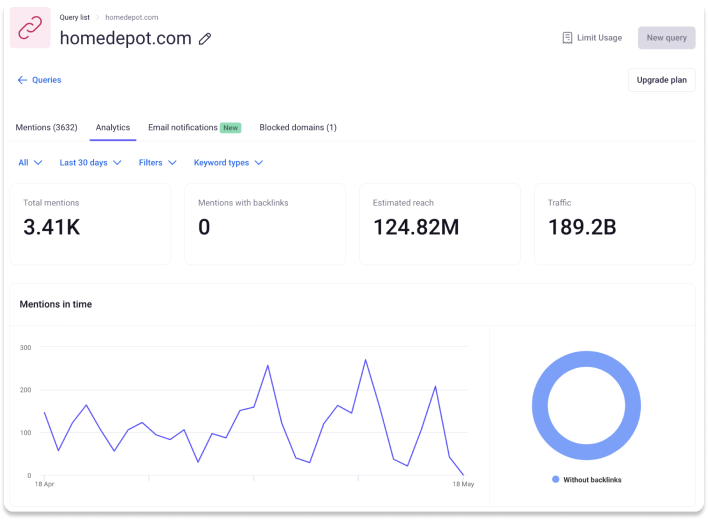708x520 pixels.
Task: Click 18 May axis label
Action: 463,484
